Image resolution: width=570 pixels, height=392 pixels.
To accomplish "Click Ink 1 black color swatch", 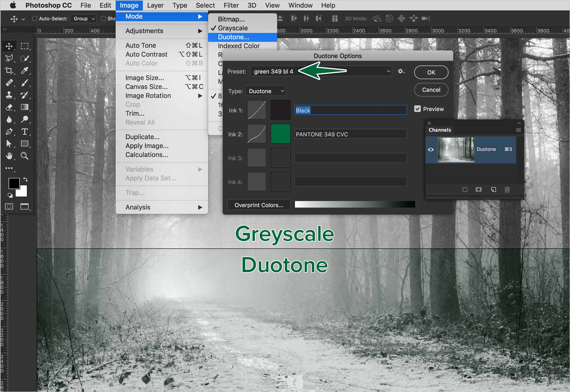I will point(280,110).
